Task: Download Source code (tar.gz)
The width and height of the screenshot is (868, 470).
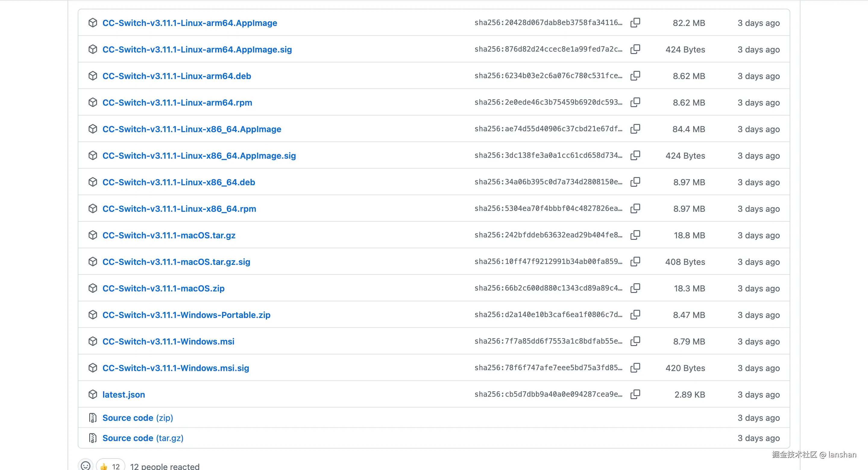Action: pyautogui.click(x=143, y=438)
